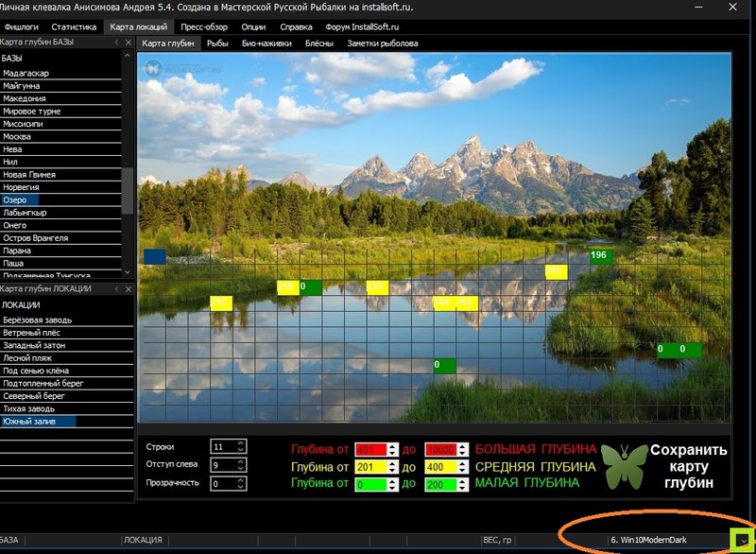Open the skin dropdown next to Win10ModernDark
756x554 pixels.
(x=743, y=540)
